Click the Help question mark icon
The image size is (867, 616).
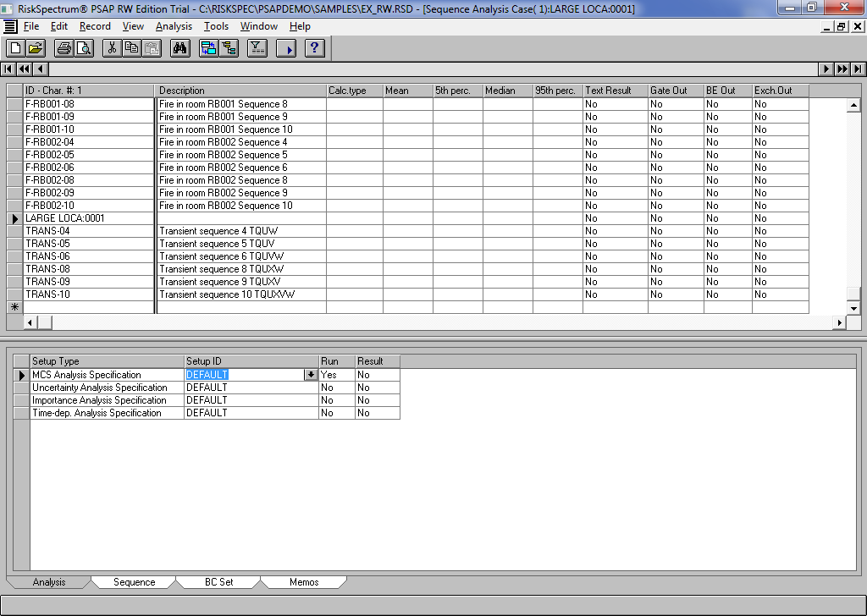(x=314, y=48)
